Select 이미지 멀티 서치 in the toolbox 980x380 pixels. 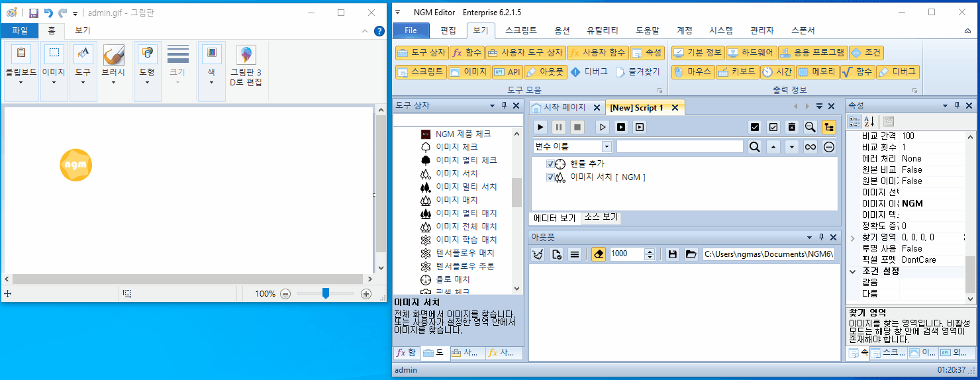coord(466,187)
